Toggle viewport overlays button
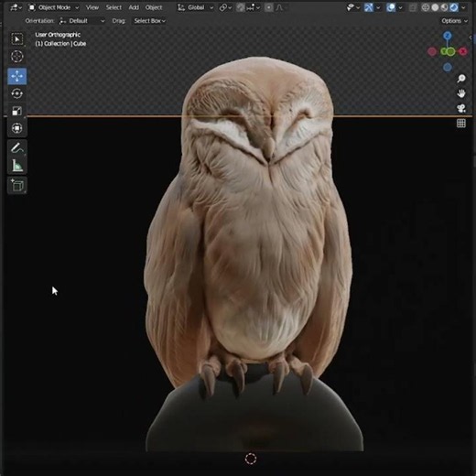This screenshot has height=476, width=476. [x=391, y=7]
